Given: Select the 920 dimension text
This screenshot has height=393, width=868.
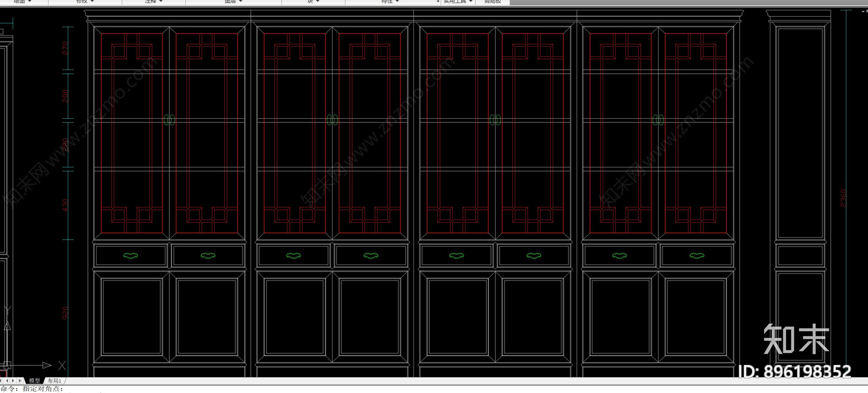Looking at the screenshot, I should 65,313.
